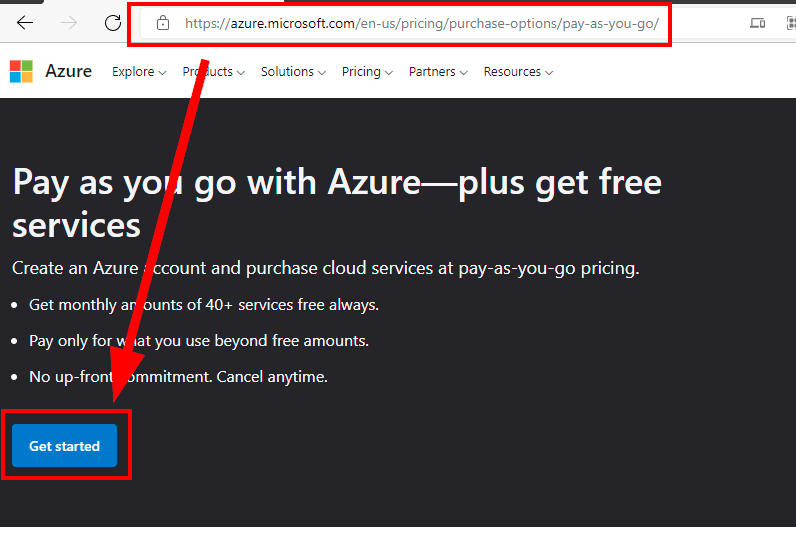Go back using the browser back arrow
The width and height of the screenshot is (796, 538).
point(24,23)
